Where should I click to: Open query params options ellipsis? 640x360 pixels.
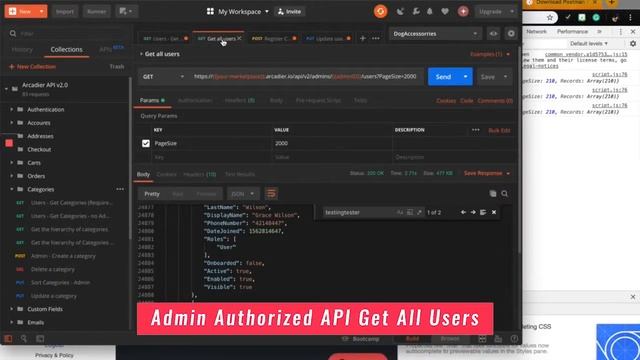point(476,130)
